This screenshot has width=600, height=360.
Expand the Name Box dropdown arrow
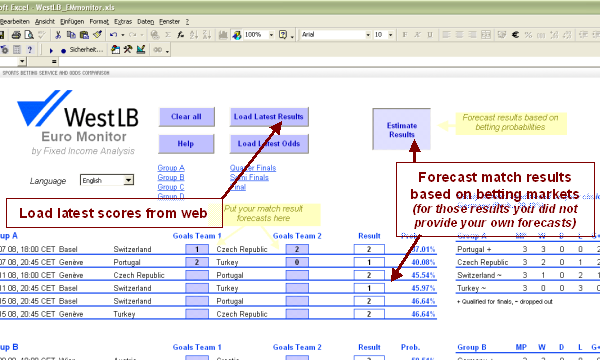(x=22, y=61)
